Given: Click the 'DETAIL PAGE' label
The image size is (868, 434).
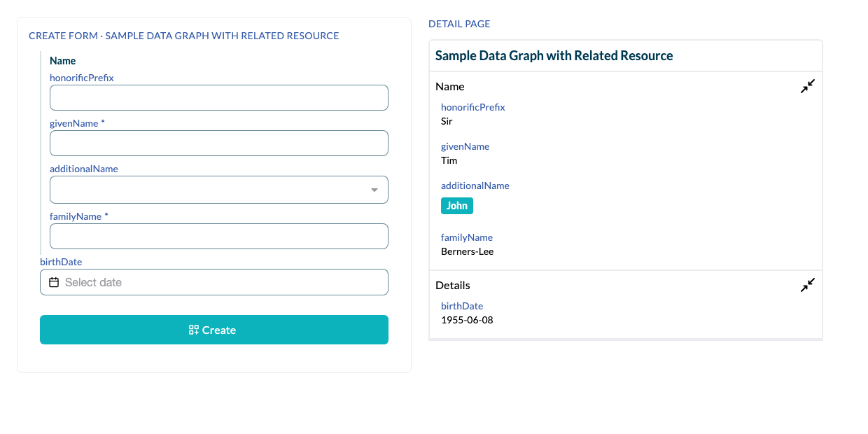Looking at the screenshot, I should pos(459,24).
